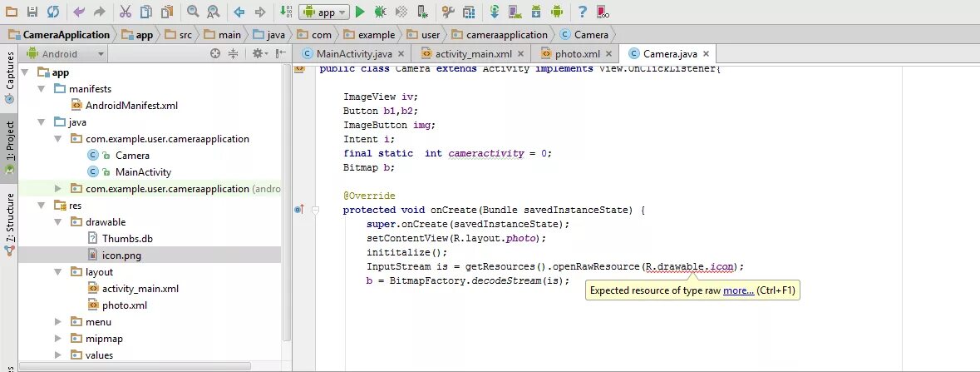Image resolution: width=980 pixels, height=372 pixels.
Task: Collapse the app module tree node
Action: 25,72
